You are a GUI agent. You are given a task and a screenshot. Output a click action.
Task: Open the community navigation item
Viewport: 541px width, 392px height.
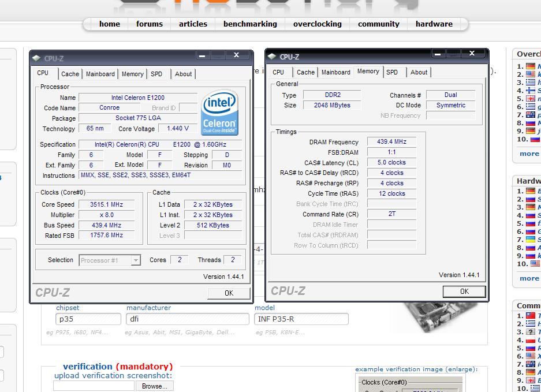tap(378, 24)
